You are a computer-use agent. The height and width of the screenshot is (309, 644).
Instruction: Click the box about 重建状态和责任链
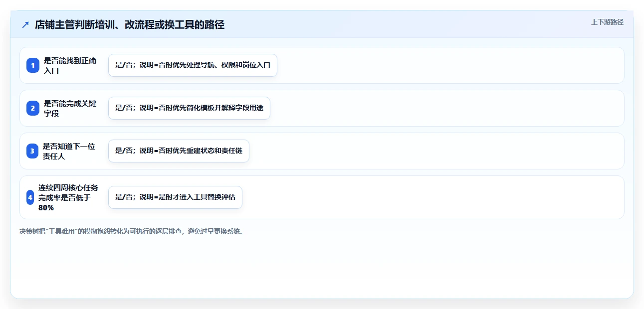click(179, 151)
